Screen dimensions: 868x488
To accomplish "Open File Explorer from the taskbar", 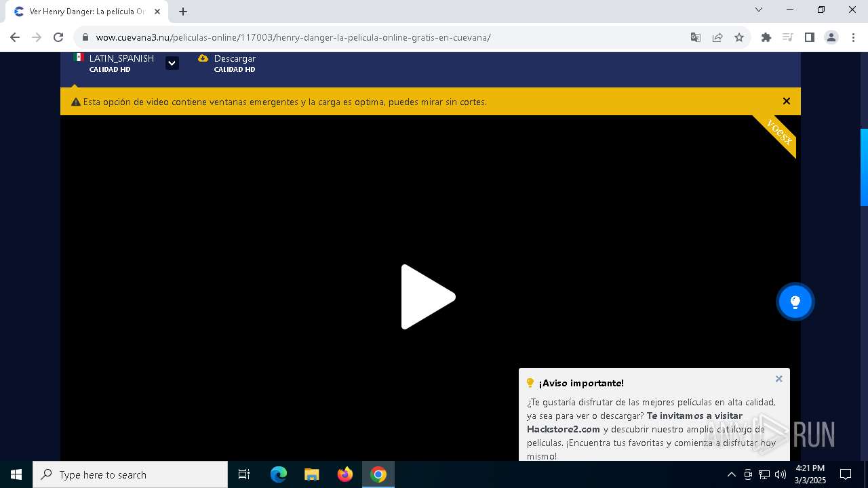I will [x=312, y=474].
